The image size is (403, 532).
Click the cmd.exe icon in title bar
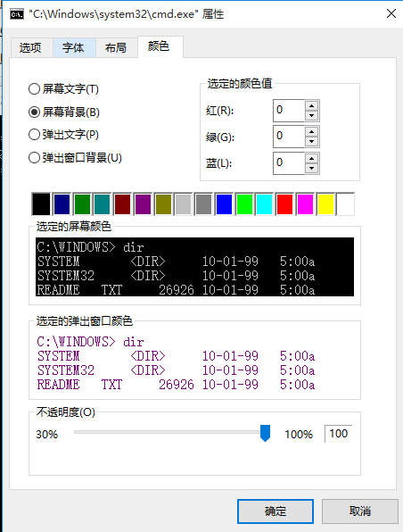pyautogui.click(x=17, y=14)
